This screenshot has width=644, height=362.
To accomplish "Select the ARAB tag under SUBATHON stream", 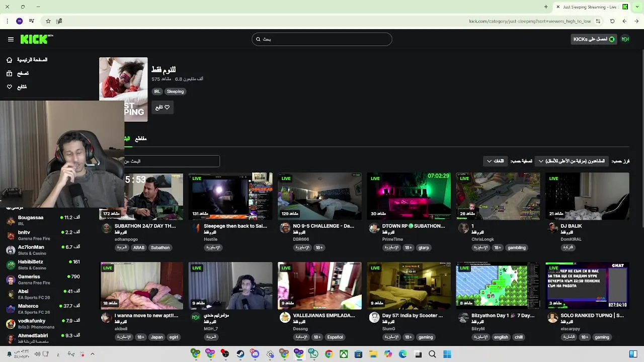I will click(x=139, y=248).
